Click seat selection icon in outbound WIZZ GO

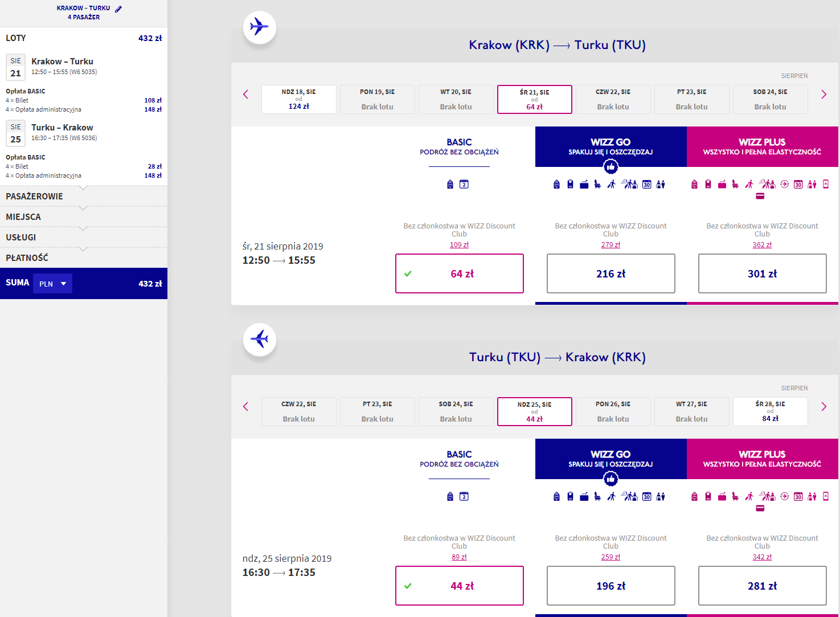pos(597,184)
